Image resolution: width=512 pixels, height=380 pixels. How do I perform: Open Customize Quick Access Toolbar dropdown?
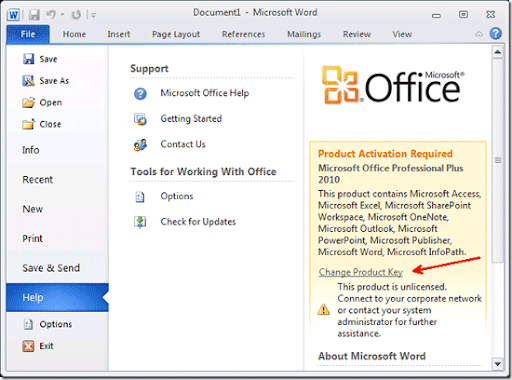[93, 15]
